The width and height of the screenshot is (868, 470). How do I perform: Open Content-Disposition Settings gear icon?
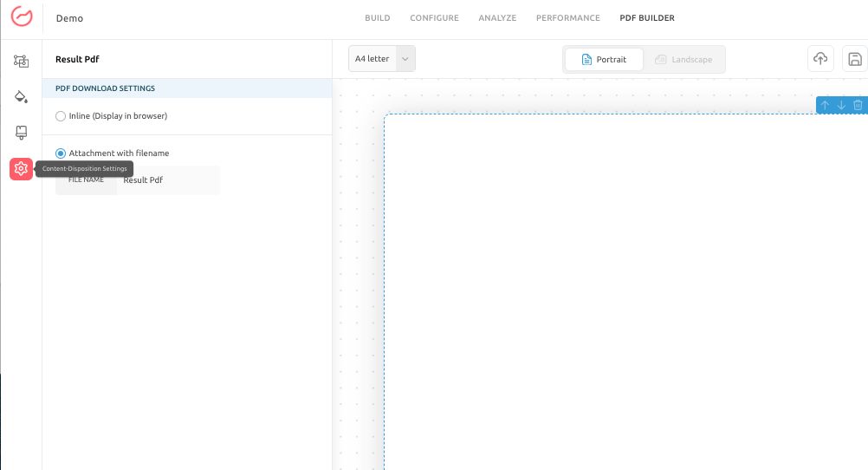coord(21,168)
